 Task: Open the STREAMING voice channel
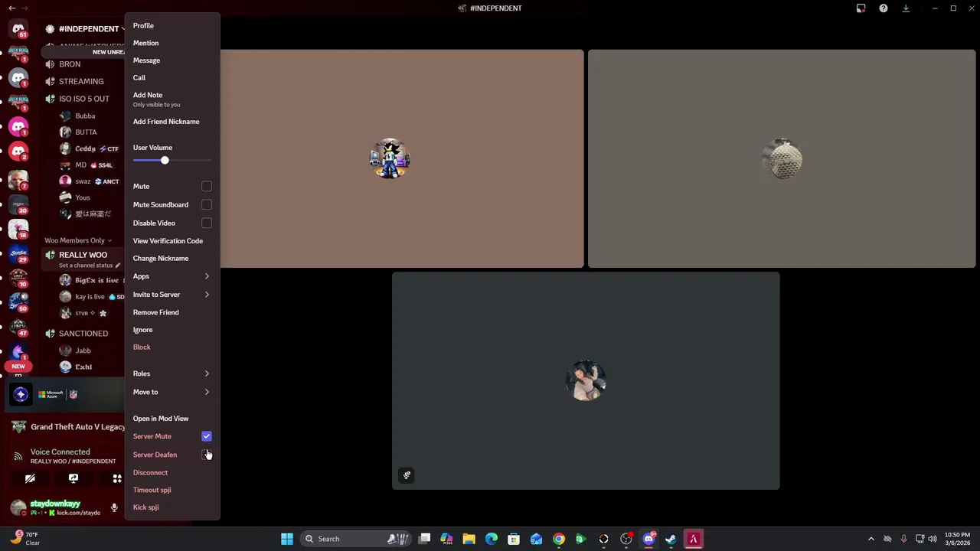pyautogui.click(x=83, y=81)
